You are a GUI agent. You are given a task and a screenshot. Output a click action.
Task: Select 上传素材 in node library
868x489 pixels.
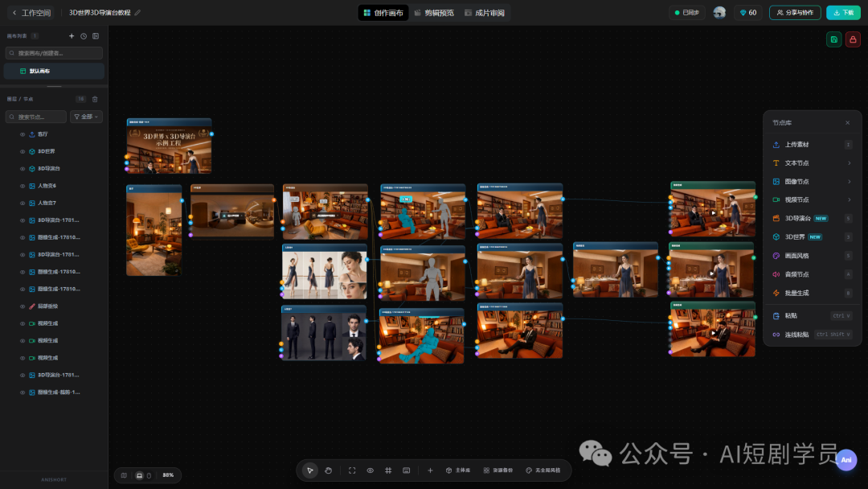pos(812,145)
